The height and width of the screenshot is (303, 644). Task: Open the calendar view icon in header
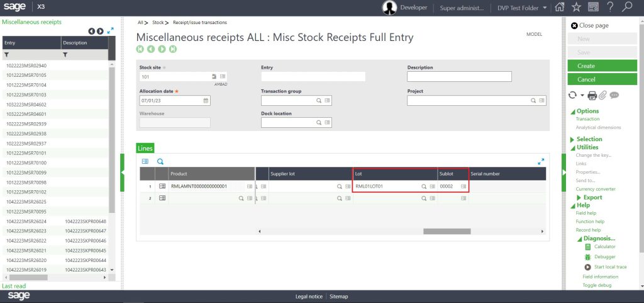pos(592,8)
